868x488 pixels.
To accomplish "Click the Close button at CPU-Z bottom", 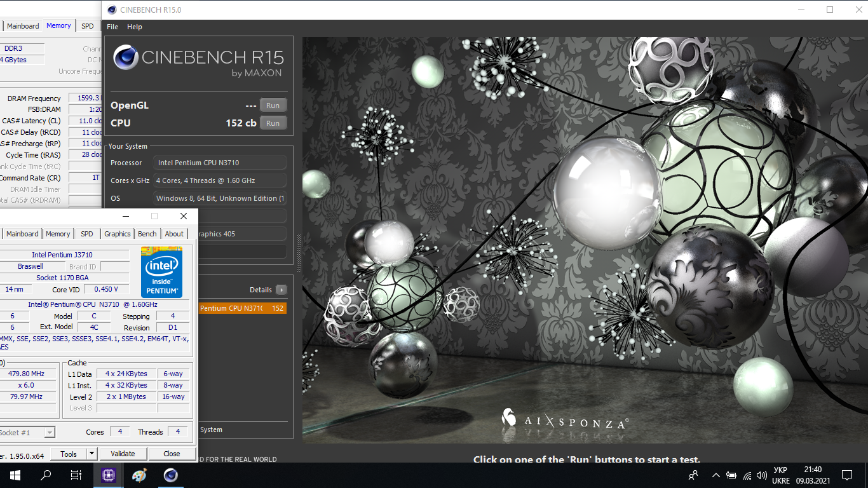I will (172, 454).
